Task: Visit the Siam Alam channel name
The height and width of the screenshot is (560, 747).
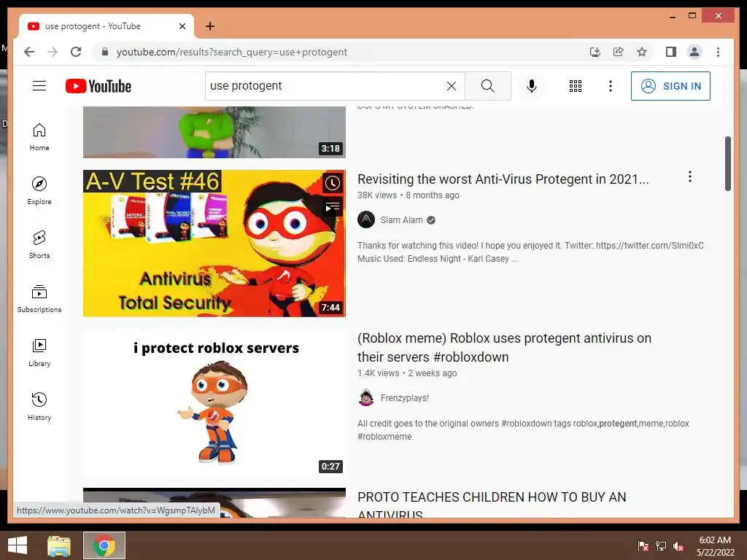Action: pyautogui.click(x=402, y=220)
